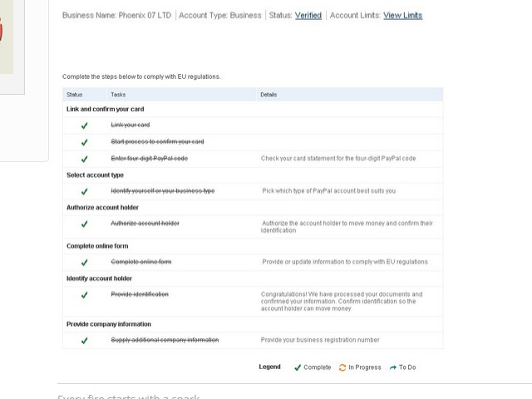Click checkmark beside Complete online form task
Viewport: 532px width, 399px height.
point(85,263)
